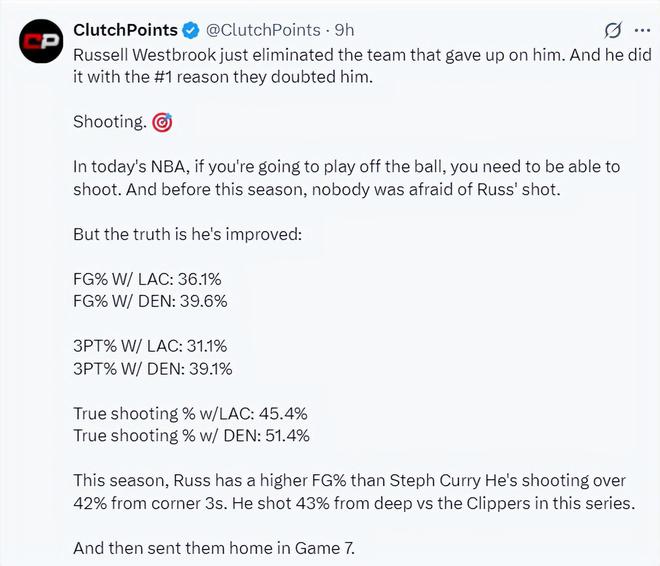Click the True shooting w/LAC 45.4% line
This screenshot has width=660, height=566.
[x=190, y=413]
